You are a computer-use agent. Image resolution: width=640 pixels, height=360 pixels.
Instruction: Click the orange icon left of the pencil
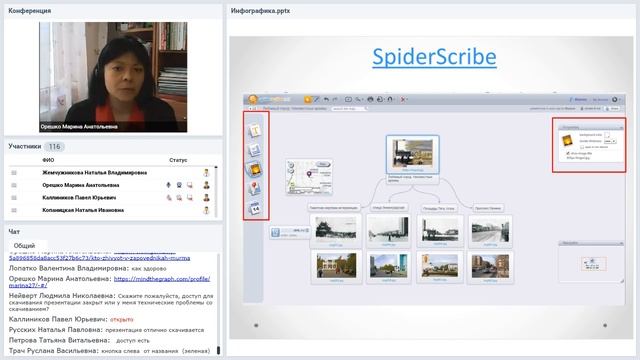coord(308,99)
